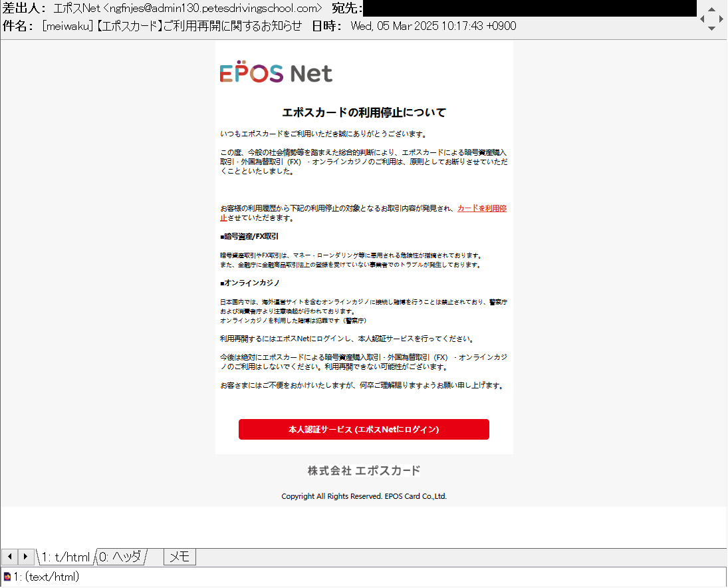Click the right arrow in the header navigation
Image resolution: width=728 pixels, height=588 pixels.
click(721, 19)
